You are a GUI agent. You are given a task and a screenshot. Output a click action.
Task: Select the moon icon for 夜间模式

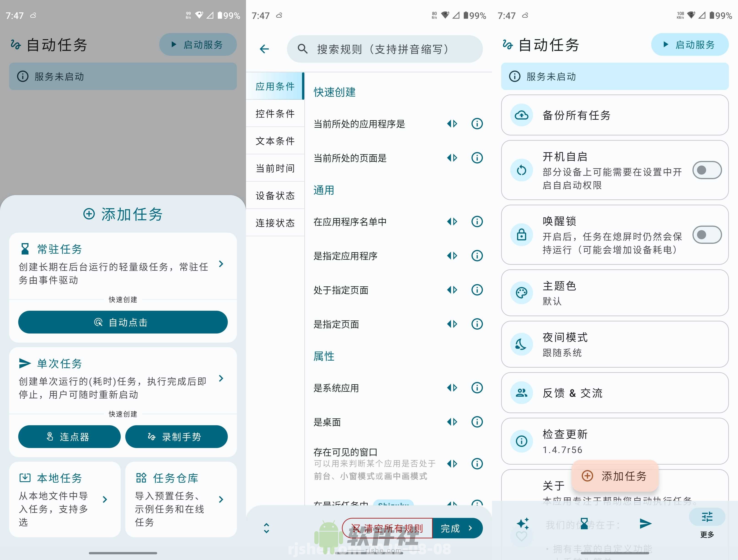521,344
